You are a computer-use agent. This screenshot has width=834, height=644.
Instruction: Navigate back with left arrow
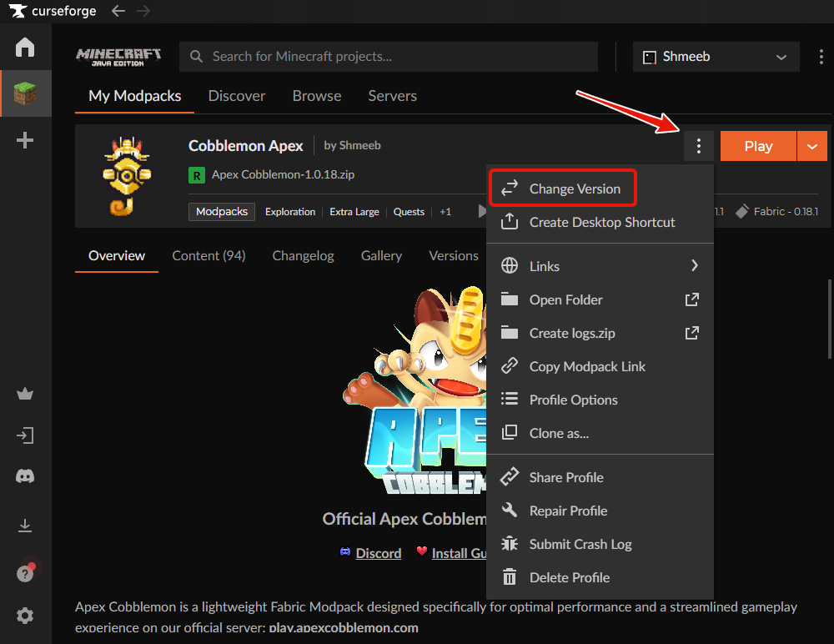(118, 11)
